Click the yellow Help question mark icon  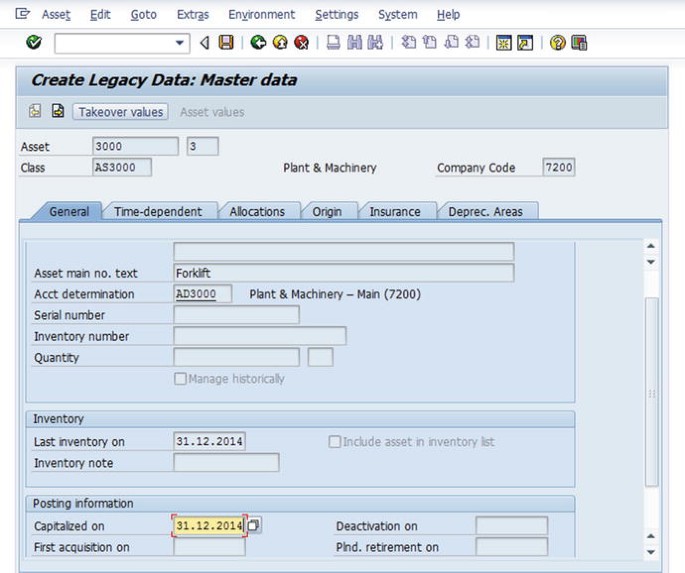pyautogui.click(x=557, y=43)
